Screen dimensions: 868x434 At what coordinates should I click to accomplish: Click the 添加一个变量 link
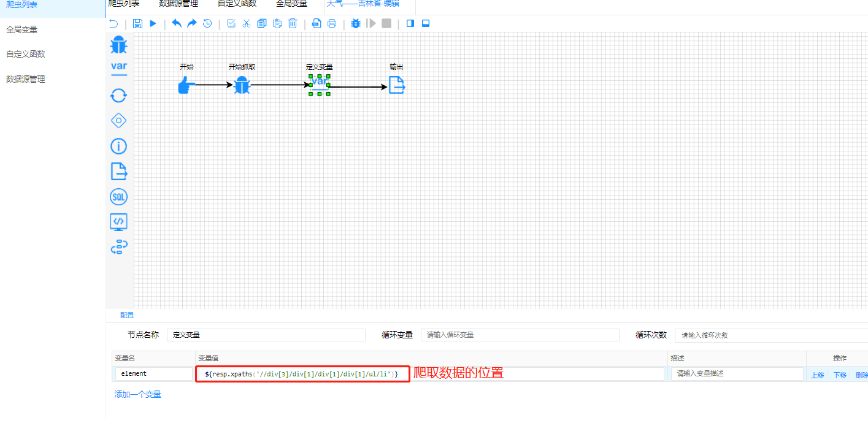pyautogui.click(x=138, y=394)
